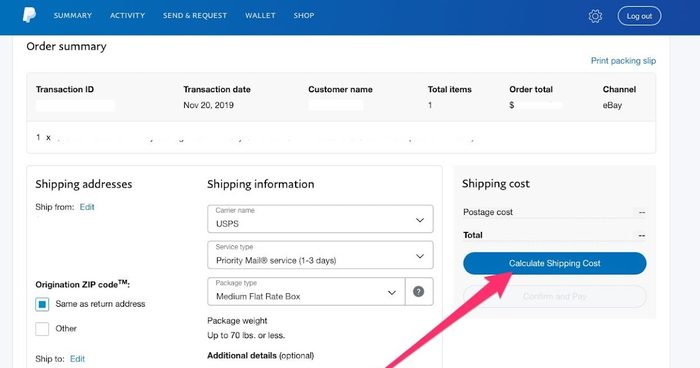
Task: Edit the Ship from address
Action: click(87, 207)
